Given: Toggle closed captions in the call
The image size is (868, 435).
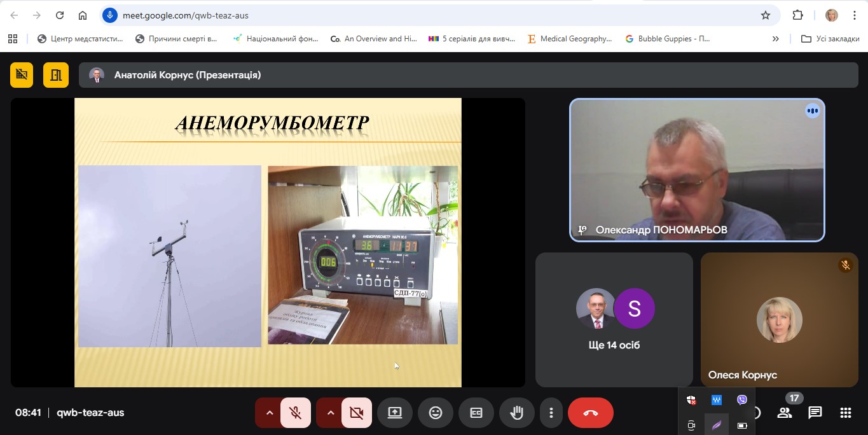Looking at the screenshot, I should click(x=476, y=413).
